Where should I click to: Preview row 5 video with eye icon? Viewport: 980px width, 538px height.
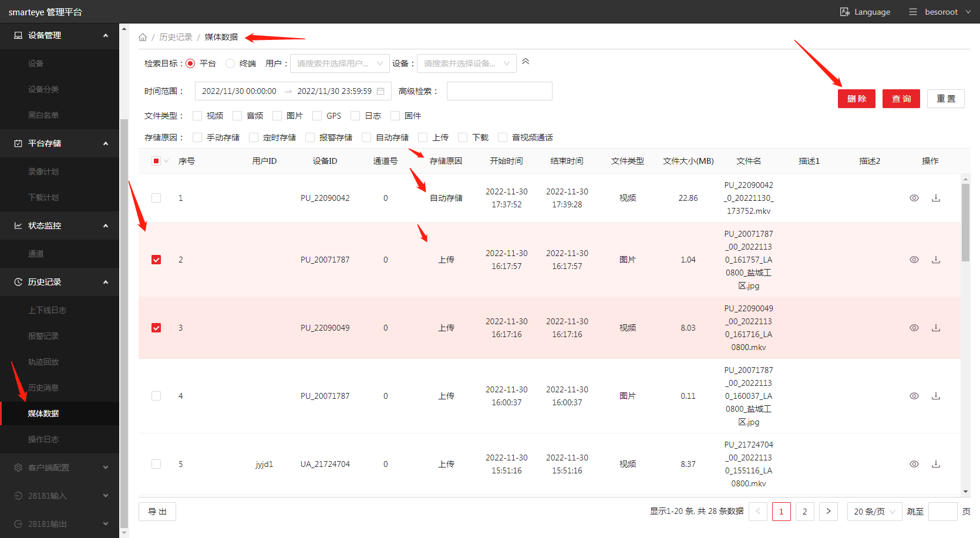[x=914, y=464]
